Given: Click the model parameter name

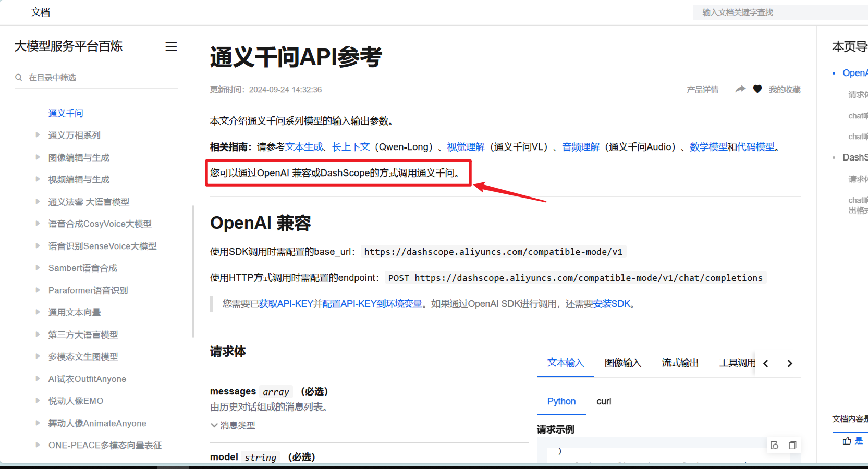Looking at the screenshot, I should point(224,457).
